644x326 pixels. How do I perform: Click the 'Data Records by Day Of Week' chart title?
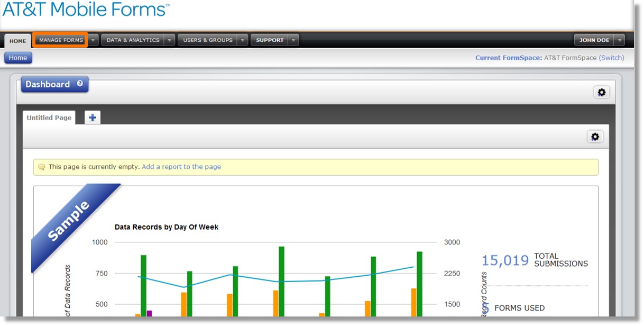point(167,227)
